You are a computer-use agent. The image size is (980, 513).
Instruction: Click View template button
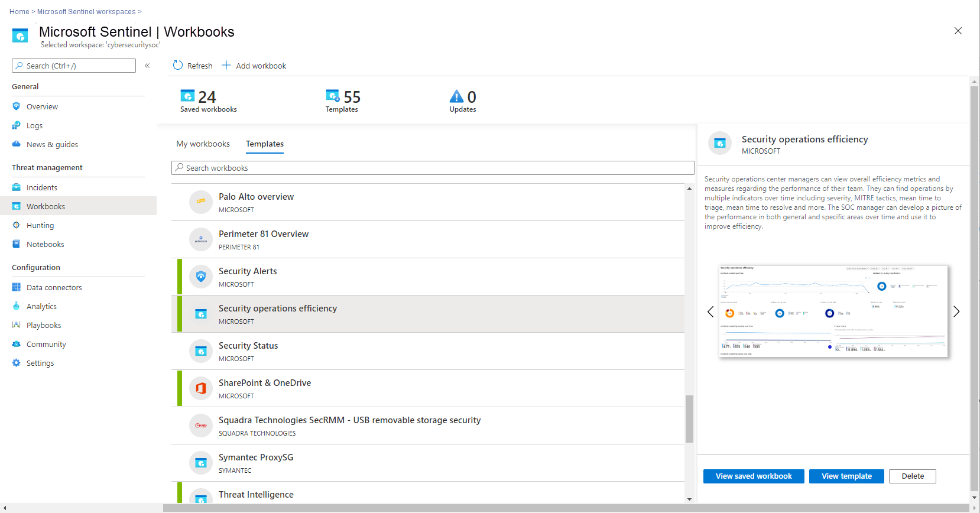[x=846, y=476]
